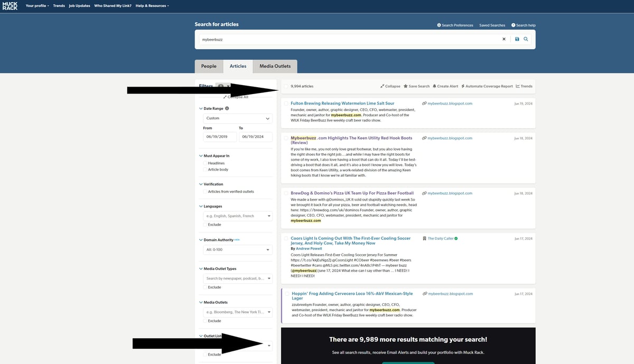Select the Fulton Brewing article checkbox

[286, 104]
